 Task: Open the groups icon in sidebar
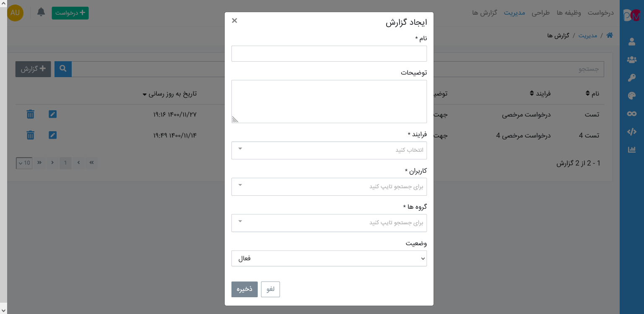632,60
